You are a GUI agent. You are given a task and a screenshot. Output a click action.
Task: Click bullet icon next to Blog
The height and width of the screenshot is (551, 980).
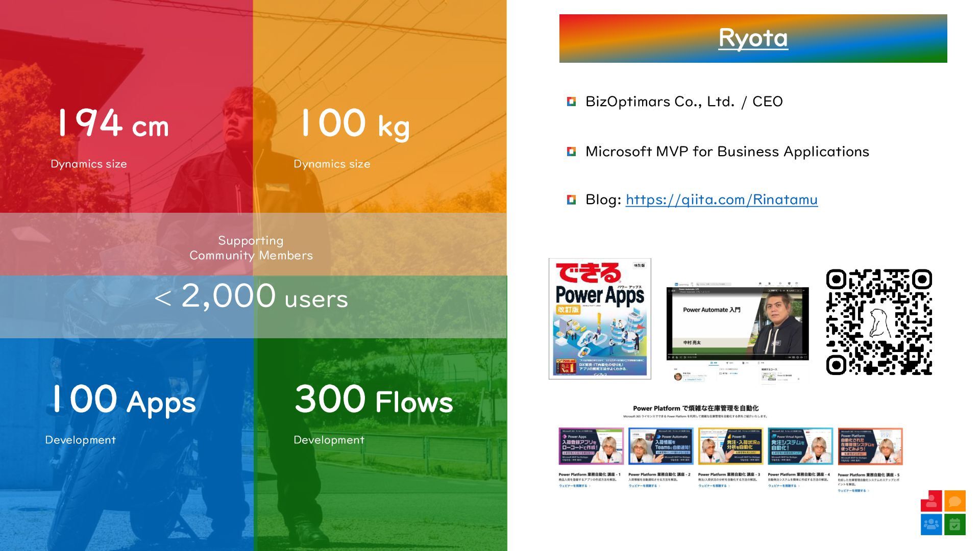click(571, 199)
